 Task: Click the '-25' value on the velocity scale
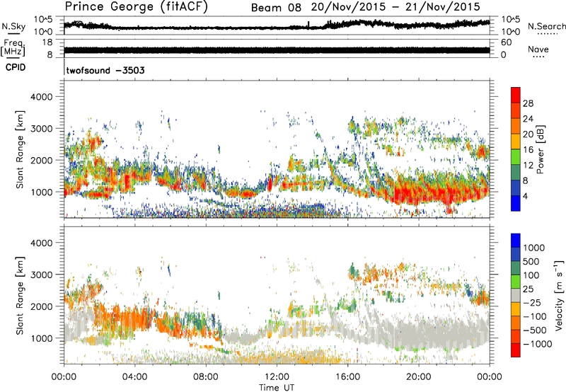532,302
